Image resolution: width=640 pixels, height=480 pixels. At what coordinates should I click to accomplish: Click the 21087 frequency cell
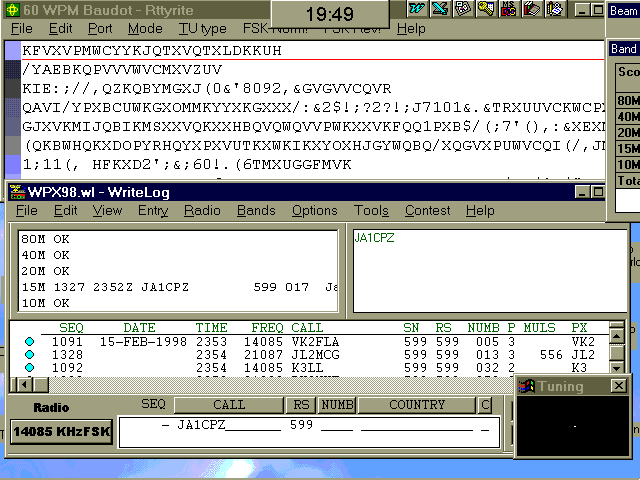click(x=263, y=355)
